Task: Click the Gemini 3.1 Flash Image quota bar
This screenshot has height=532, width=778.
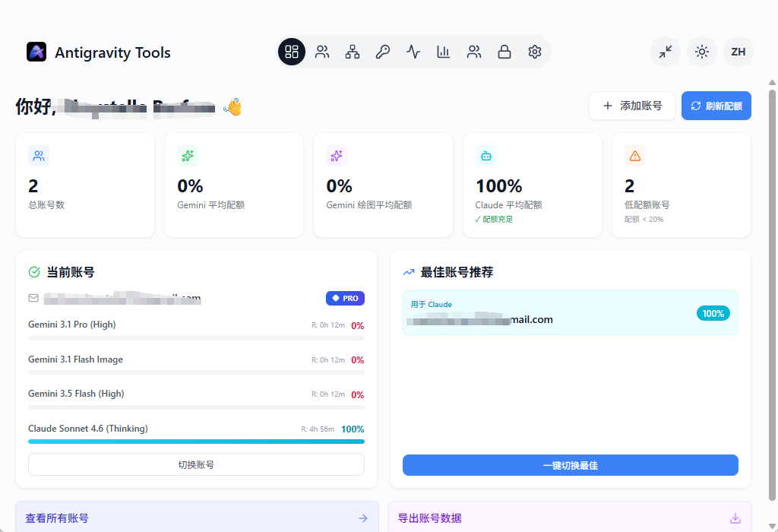Action: coord(197,372)
